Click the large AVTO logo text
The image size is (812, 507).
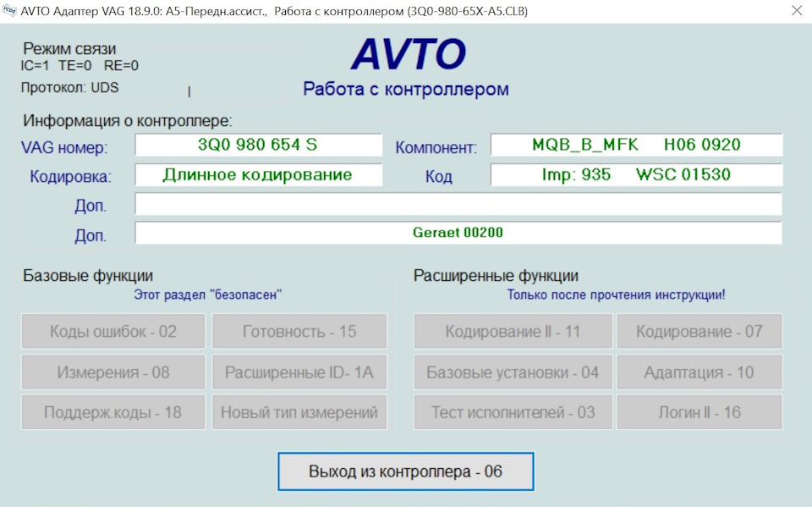[x=408, y=54]
